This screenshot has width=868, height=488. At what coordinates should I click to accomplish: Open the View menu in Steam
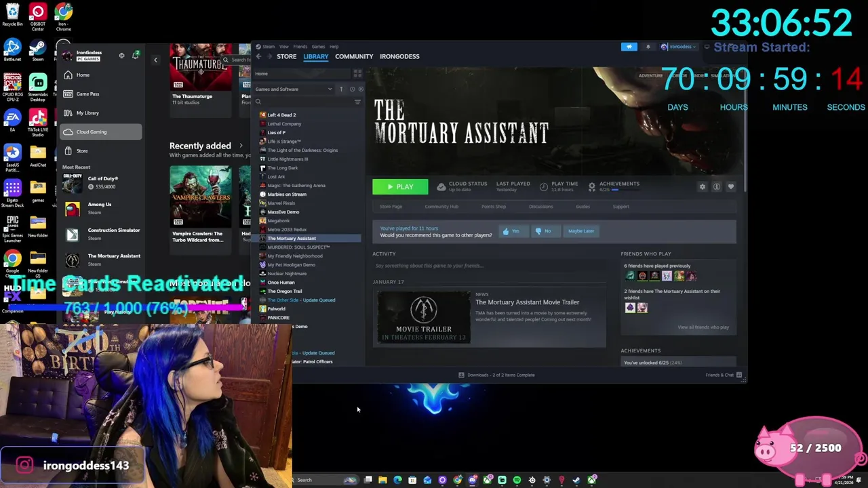284,47
